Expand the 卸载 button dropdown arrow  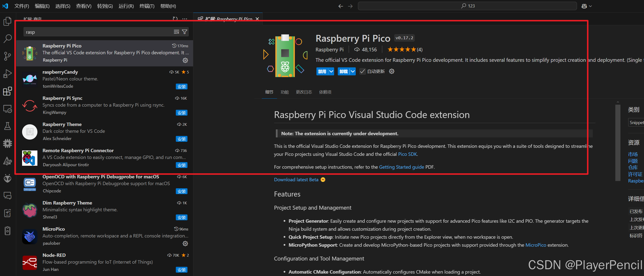pyautogui.click(x=353, y=72)
